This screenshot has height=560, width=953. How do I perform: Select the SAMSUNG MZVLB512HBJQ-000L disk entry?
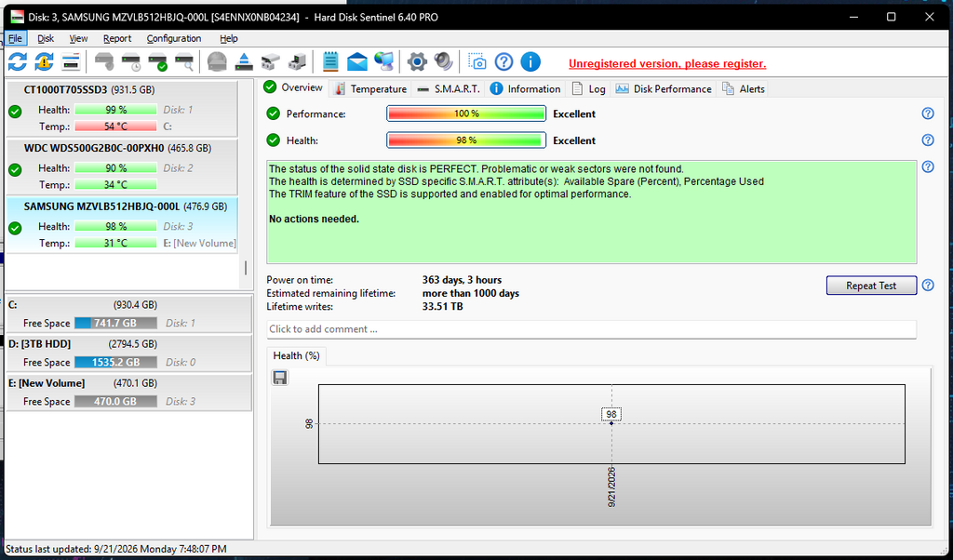pyautogui.click(x=122, y=225)
